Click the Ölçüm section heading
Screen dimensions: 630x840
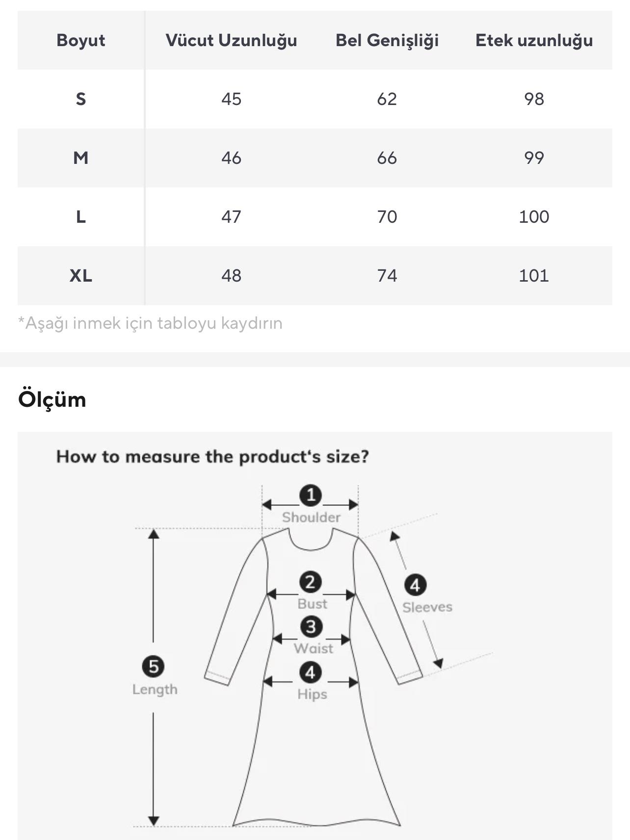tap(52, 399)
